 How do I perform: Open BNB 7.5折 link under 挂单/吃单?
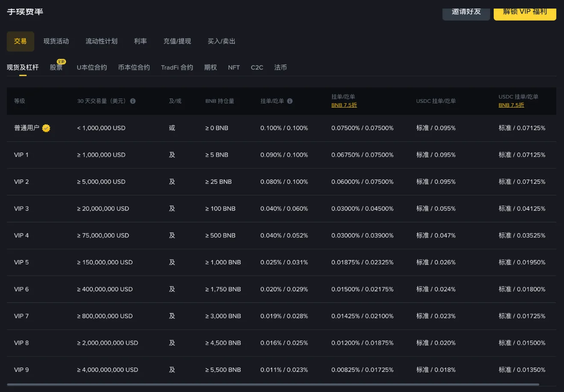pos(344,105)
